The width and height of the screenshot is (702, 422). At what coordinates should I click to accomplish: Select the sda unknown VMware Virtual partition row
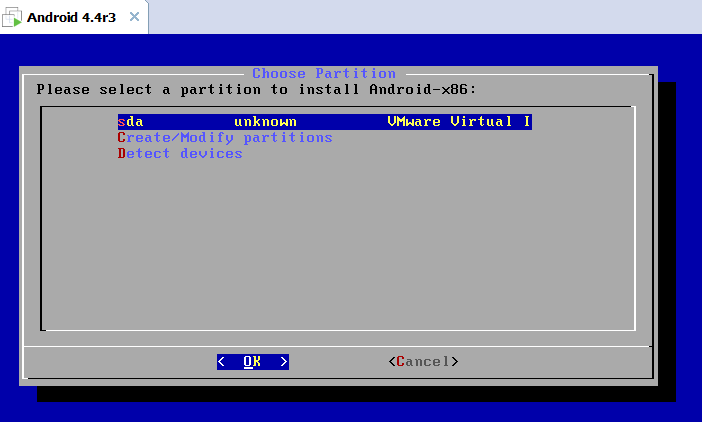(x=325, y=122)
